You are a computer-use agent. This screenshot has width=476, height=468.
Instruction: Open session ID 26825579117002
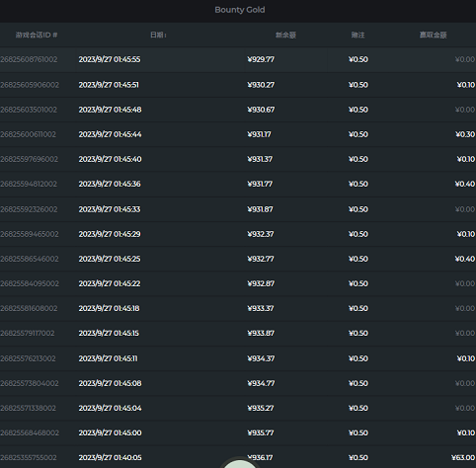(28, 334)
